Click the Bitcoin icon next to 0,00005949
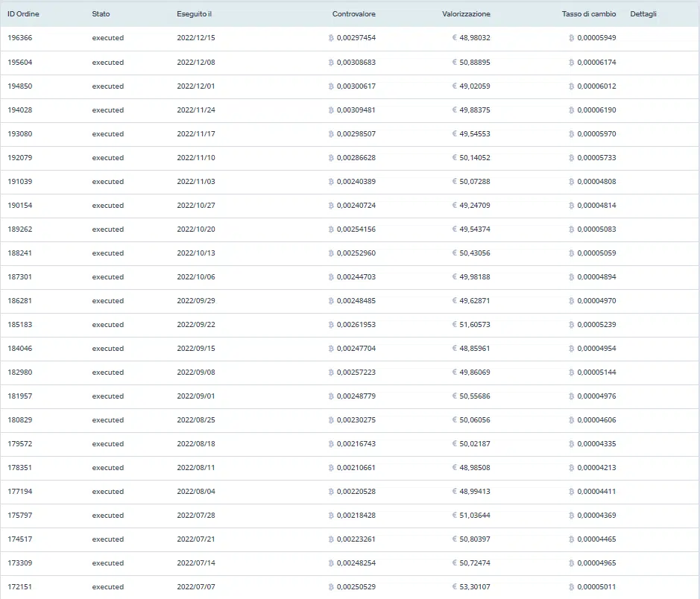Viewport: 700px width, 599px height. 571,38
